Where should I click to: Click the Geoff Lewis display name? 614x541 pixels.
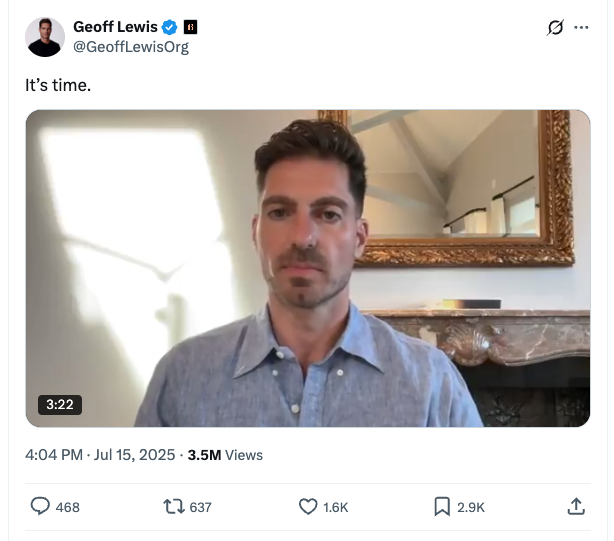115,28
